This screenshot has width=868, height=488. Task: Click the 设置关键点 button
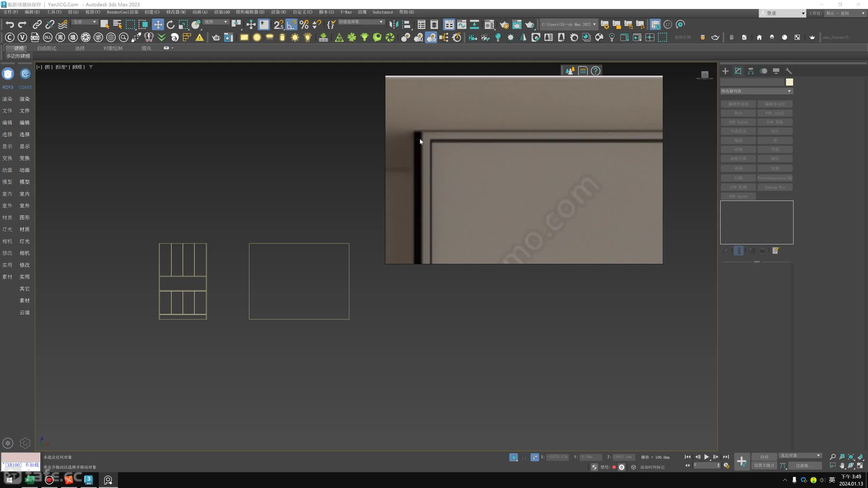(x=764, y=466)
